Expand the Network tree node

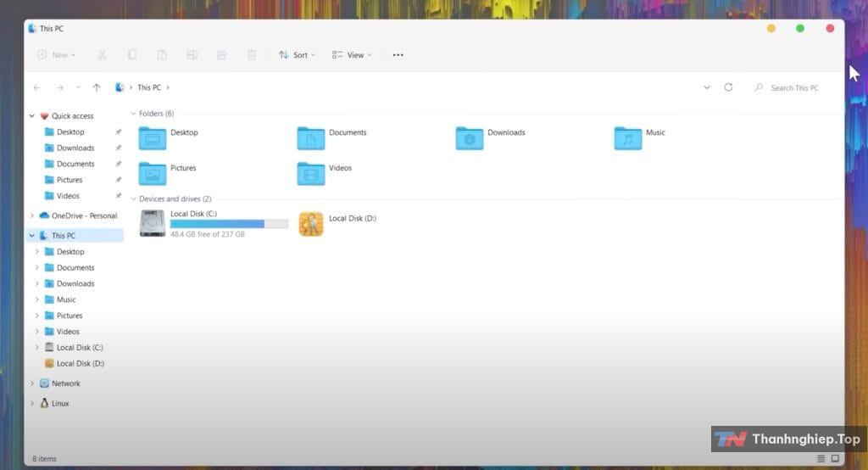point(32,383)
